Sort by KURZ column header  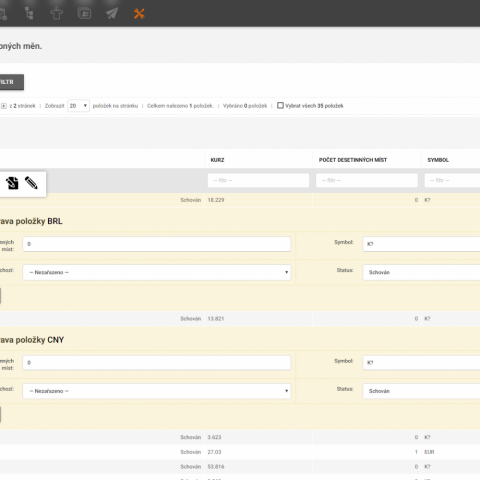pyautogui.click(x=217, y=160)
